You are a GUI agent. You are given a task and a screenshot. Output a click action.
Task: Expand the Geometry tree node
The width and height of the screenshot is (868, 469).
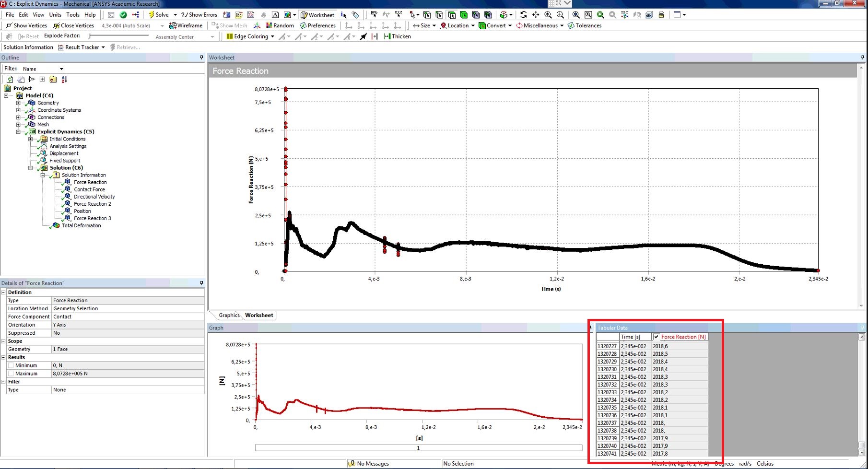(18, 103)
